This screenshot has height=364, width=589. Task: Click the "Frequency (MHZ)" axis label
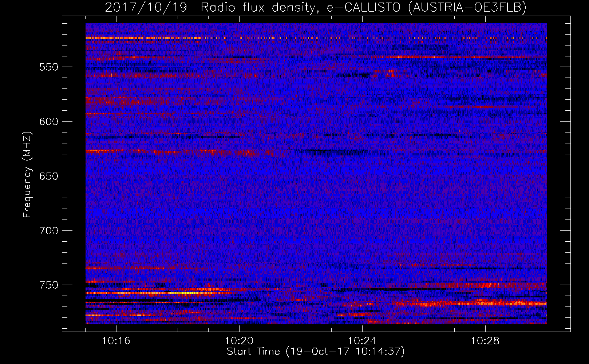click(x=27, y=174)
